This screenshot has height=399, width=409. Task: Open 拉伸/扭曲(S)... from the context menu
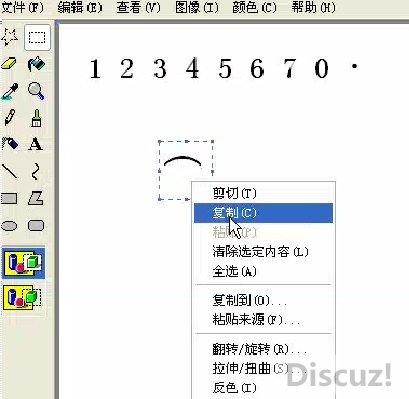pyautogui.click(x=263, y=368)
